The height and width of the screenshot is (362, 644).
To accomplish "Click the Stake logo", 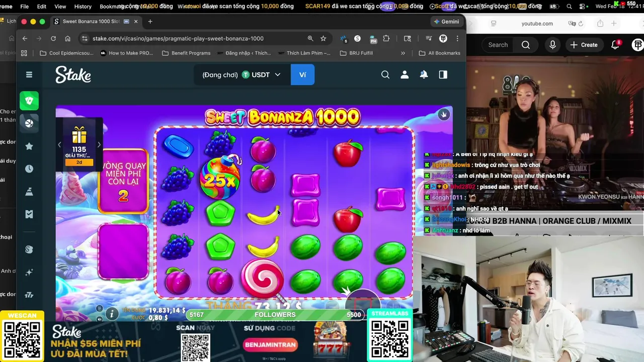I will click(73, 74).
